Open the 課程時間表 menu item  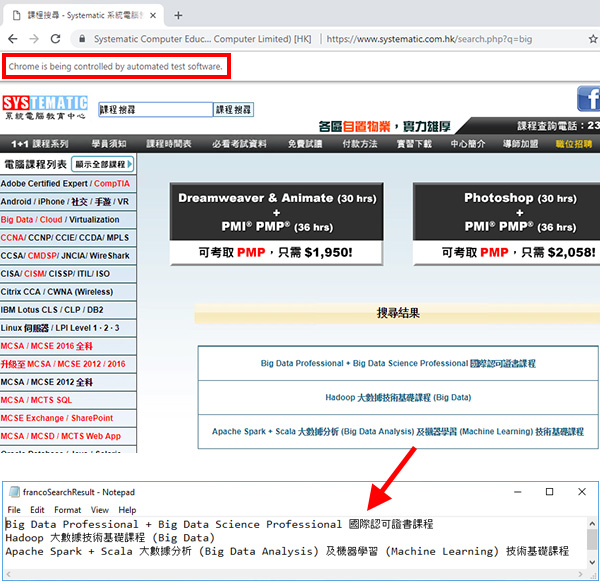(x=169, y=144)
